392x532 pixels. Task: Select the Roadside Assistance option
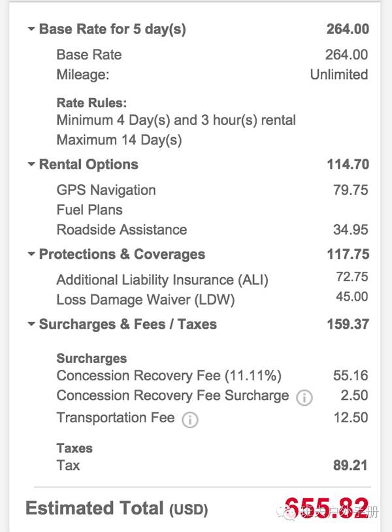(122, 229)
